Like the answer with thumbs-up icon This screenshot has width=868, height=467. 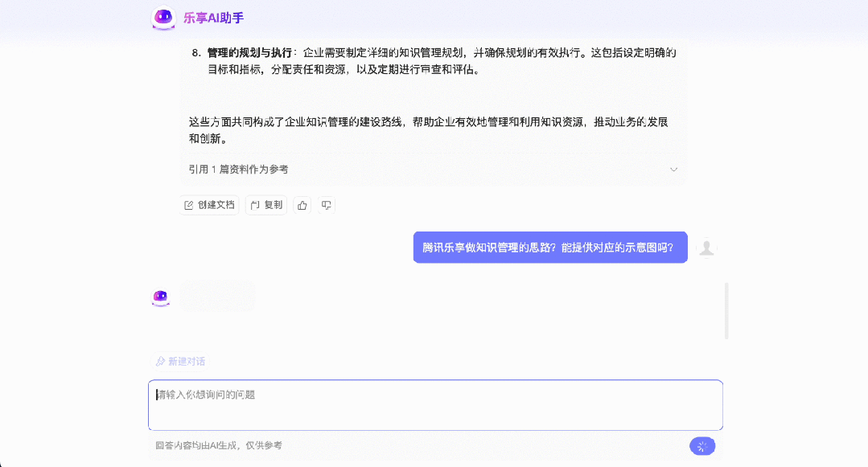pyautogui.click(x=302, y=205)
